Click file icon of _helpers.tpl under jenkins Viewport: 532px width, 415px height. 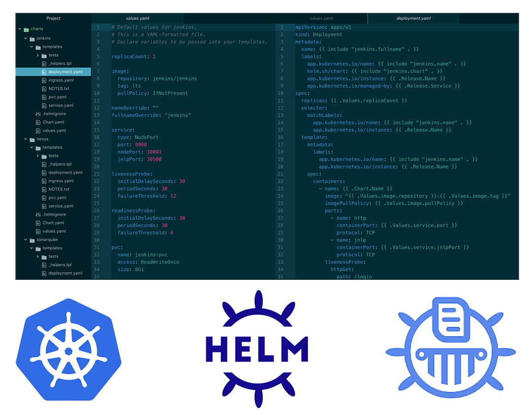[x=44, y=64]
